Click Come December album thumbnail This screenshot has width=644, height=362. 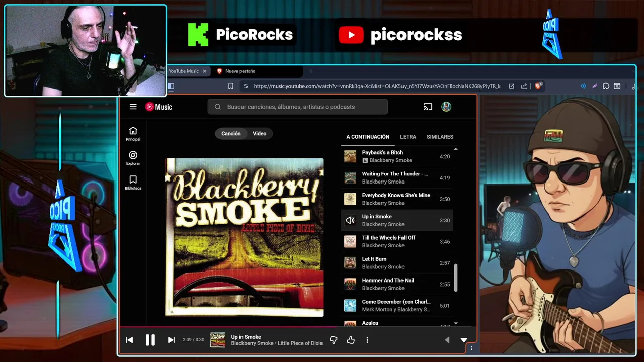350,305
